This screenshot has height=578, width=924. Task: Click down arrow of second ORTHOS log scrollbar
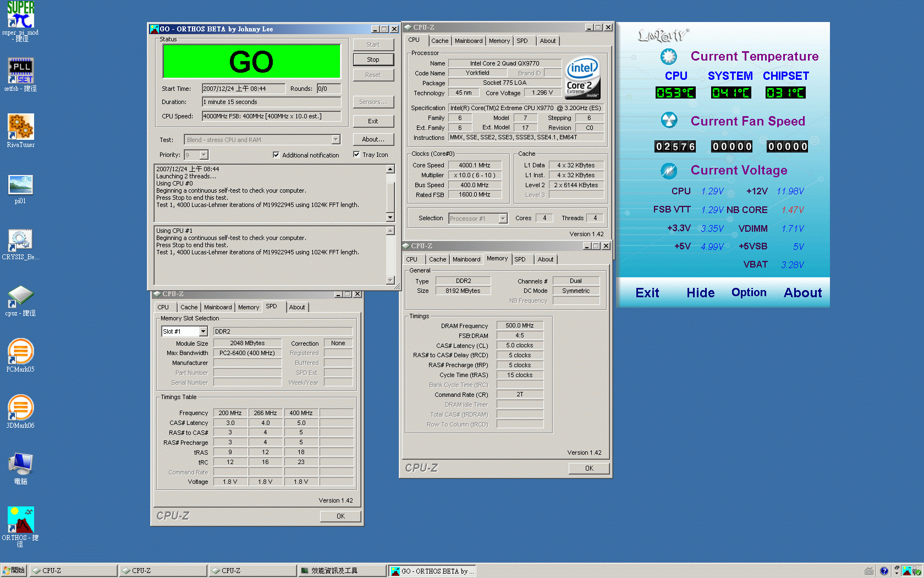391,280
